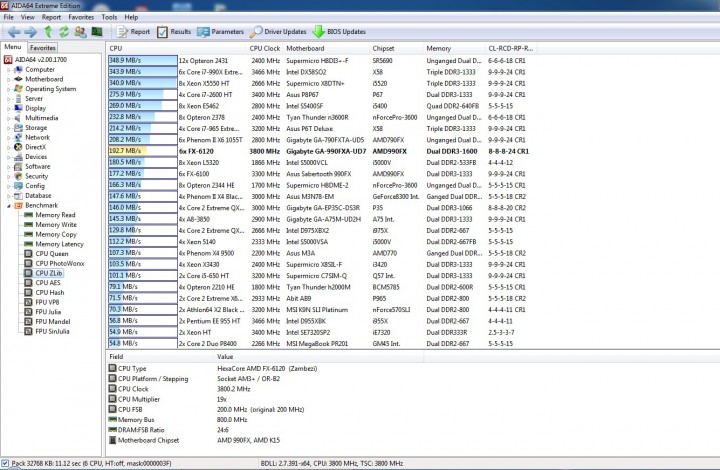
Task: Switch to the Menu tab
Action: [13, 47]
